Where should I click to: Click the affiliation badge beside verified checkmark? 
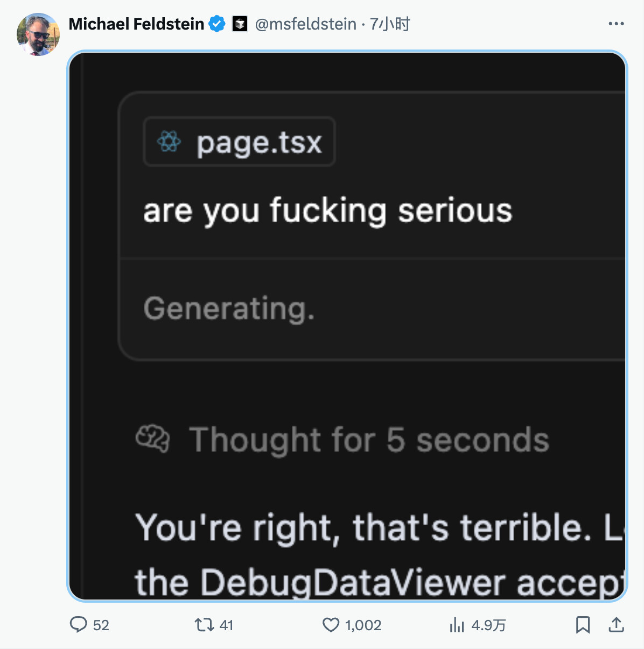(240, 24)
